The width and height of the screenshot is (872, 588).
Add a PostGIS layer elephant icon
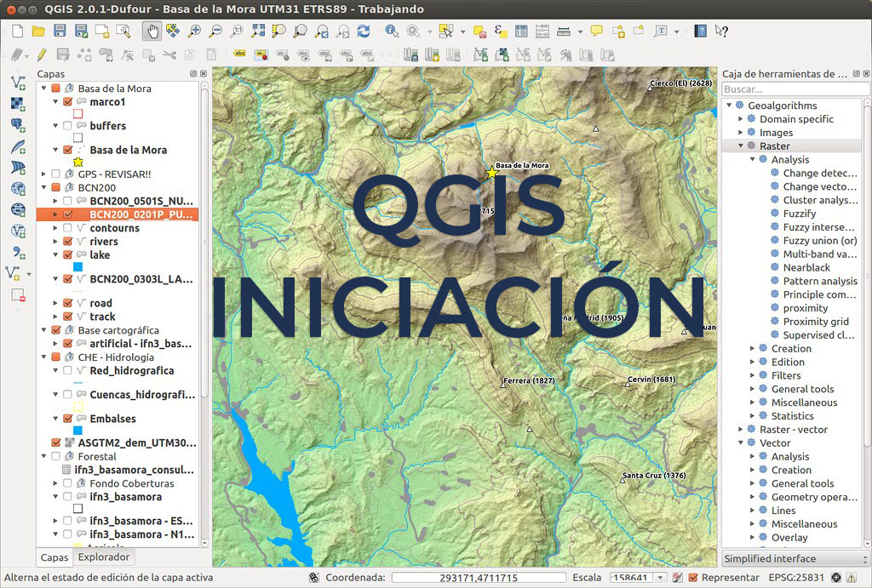pos(19,124)
